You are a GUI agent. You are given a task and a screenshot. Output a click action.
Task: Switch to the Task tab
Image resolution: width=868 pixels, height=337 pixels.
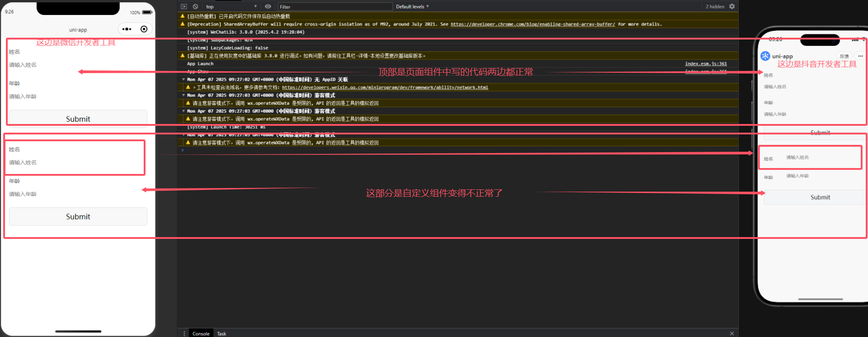pos(221,333)
